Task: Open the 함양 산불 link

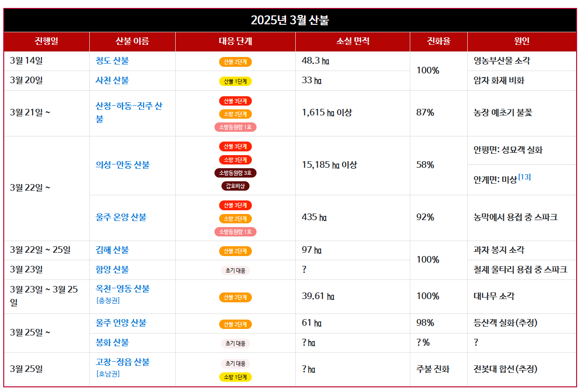Action: (112, 270)
